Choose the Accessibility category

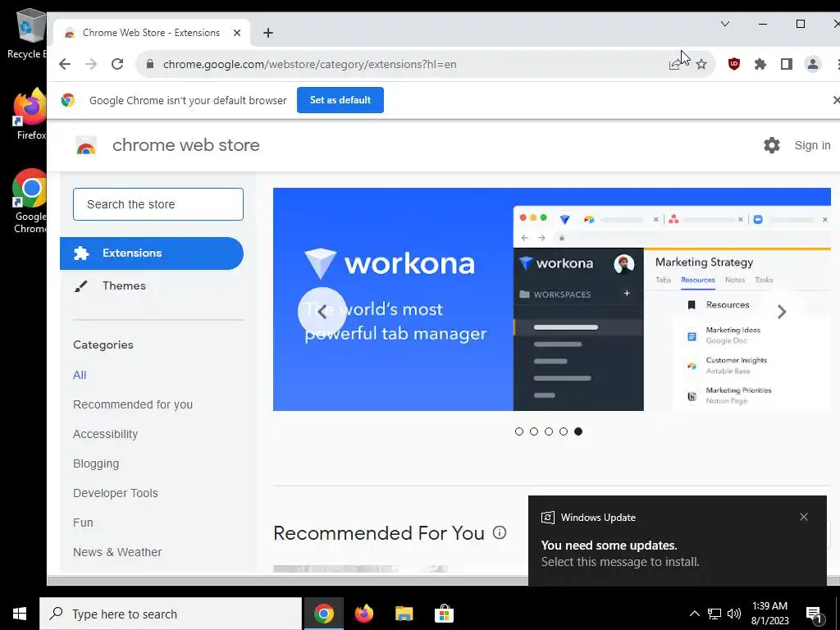click(106, 434)
